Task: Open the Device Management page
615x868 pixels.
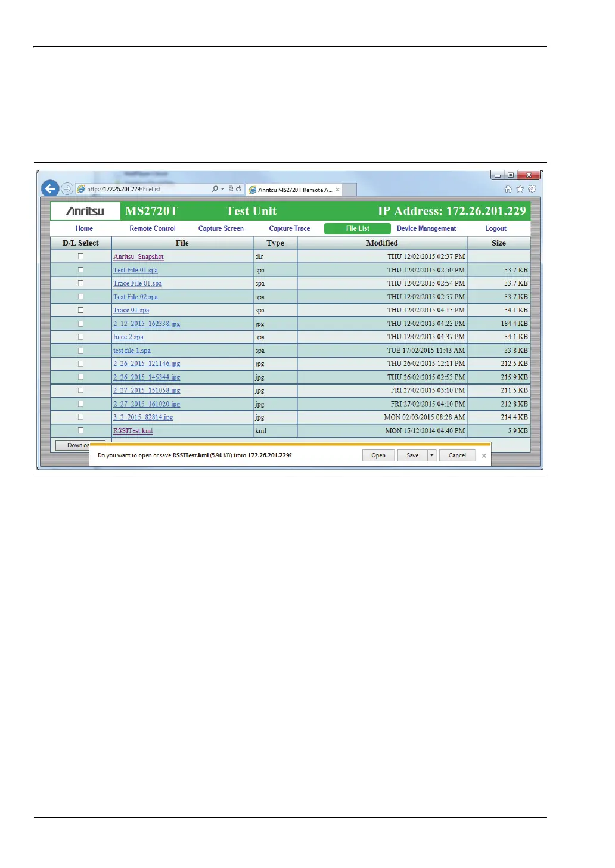Action: coord(427,228)
